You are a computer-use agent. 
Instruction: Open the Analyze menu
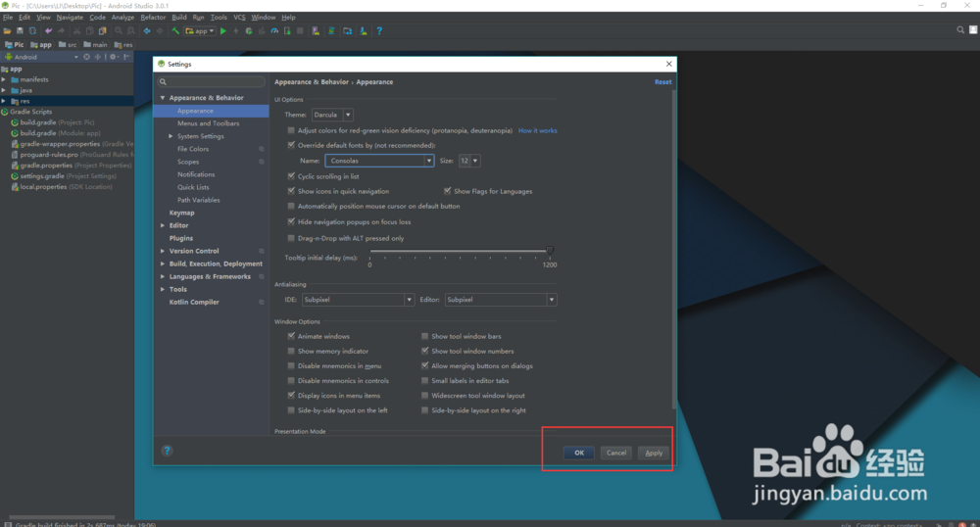coord(122,18)
